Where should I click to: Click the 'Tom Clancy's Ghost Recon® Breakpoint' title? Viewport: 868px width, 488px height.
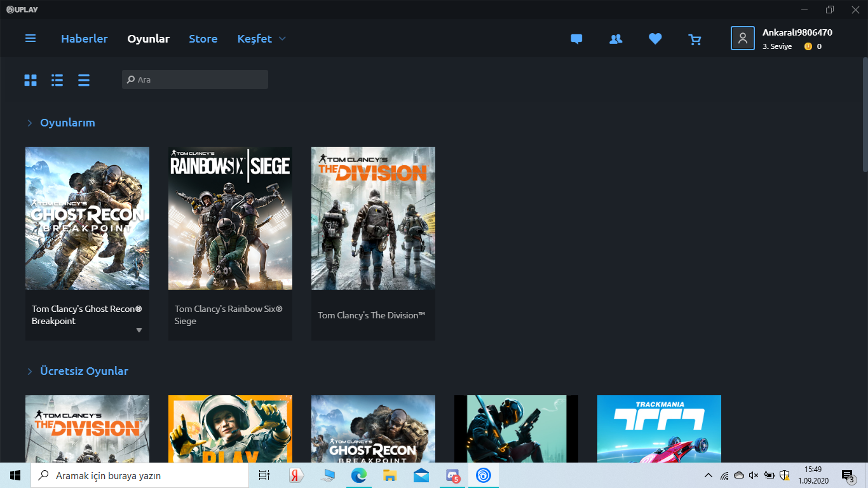(87, 315)
